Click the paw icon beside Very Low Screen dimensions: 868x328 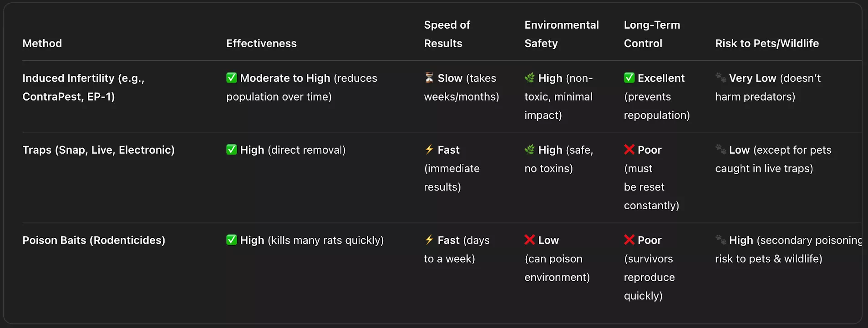[721, 78]
